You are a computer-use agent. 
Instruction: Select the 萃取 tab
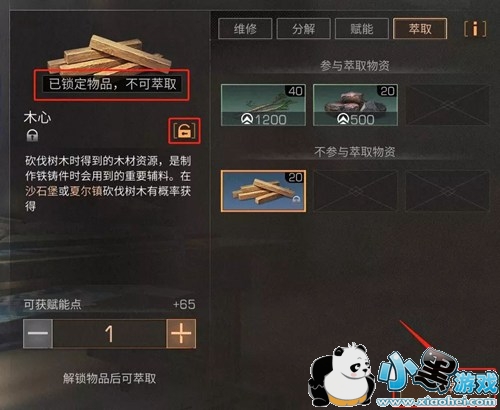coord(420,29)
